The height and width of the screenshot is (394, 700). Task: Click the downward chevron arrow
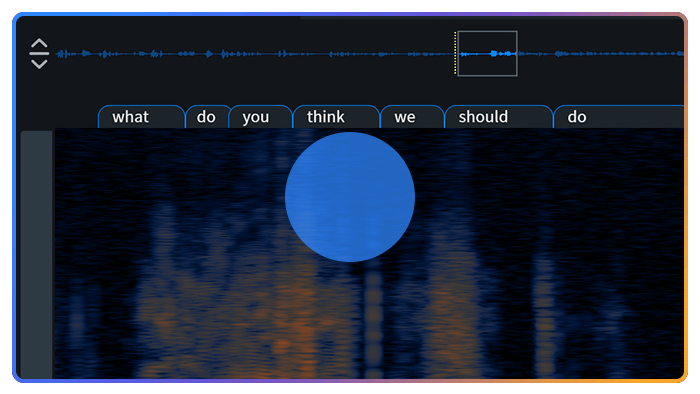coord(39,64)
